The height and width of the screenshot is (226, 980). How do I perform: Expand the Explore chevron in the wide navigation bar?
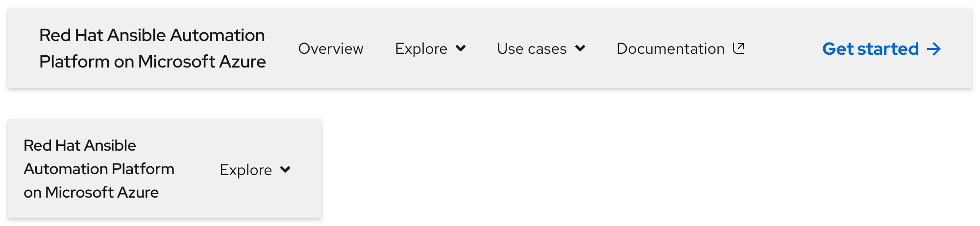point(461,48)
